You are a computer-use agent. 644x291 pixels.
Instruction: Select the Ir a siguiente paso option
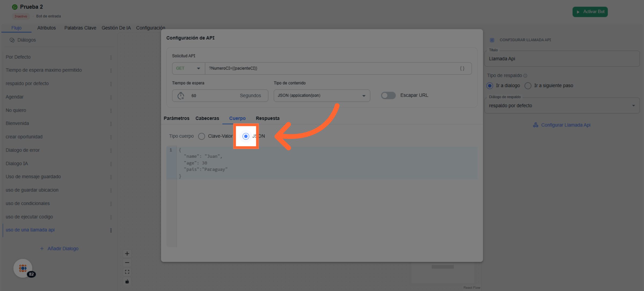tap(528, 86)
